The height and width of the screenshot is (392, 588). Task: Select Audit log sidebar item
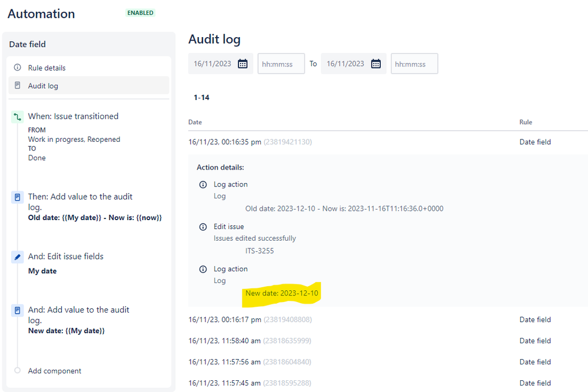coord(89,85)
